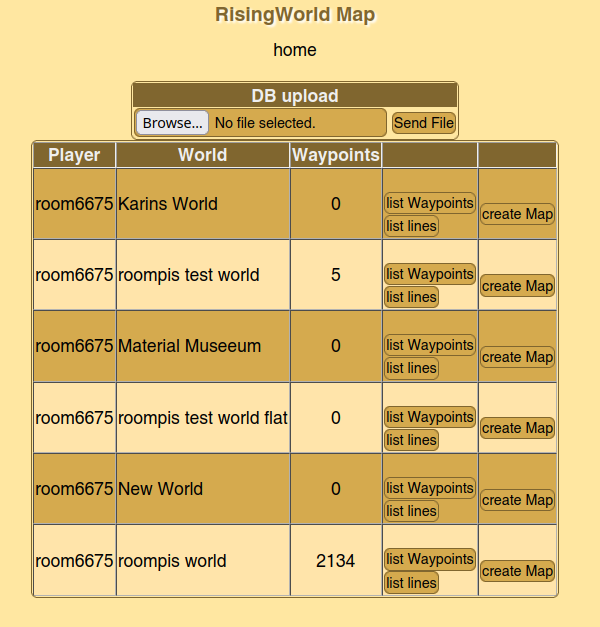Click the Browse... file button
This screenshot has width=600, height=627.
coord(172,123)
